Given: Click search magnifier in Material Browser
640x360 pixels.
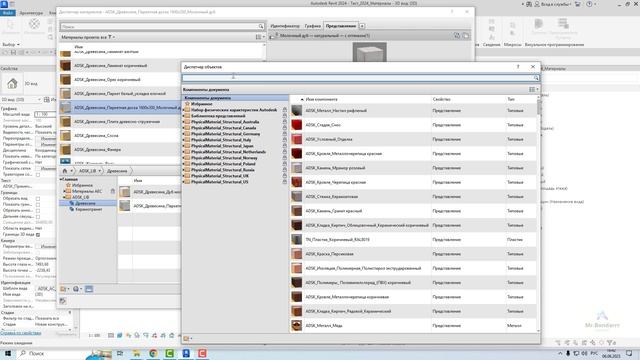Looking at the screenshot, I should 261,27.
